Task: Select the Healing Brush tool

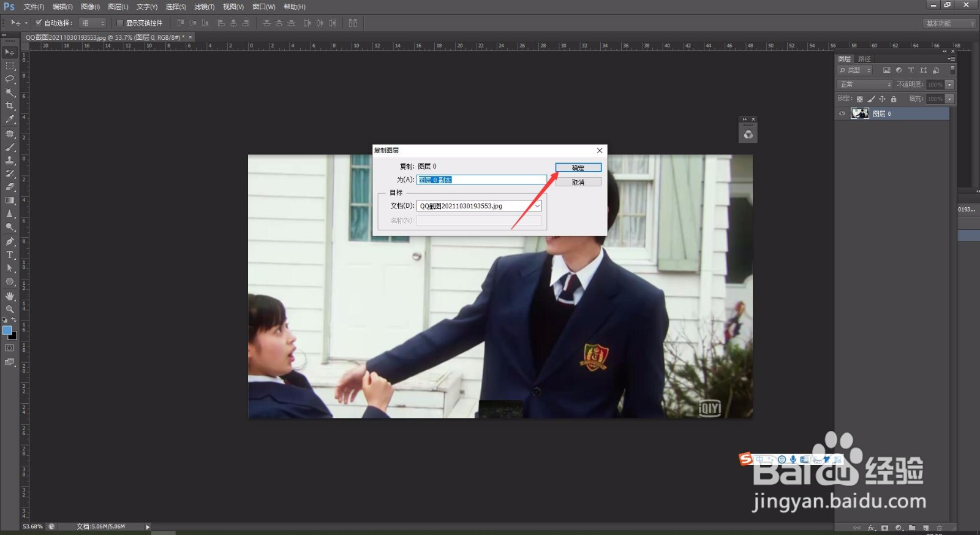Action: pos(10,134)
